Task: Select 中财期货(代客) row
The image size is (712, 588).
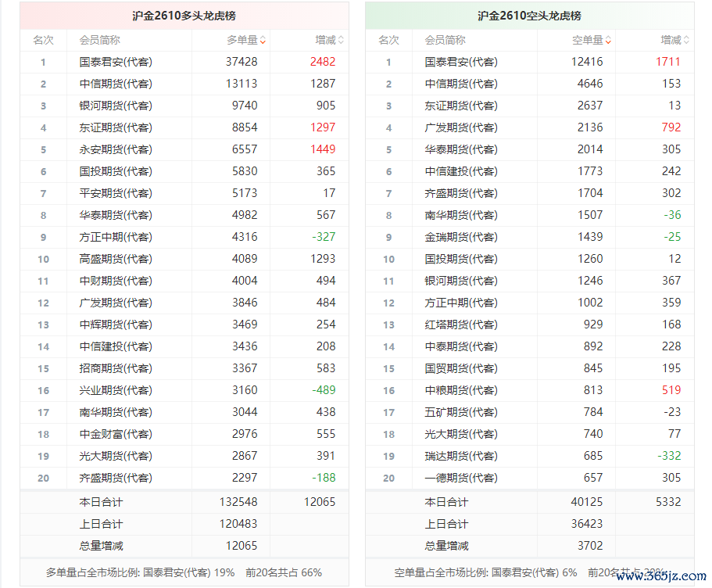Action: click(184, 281)
